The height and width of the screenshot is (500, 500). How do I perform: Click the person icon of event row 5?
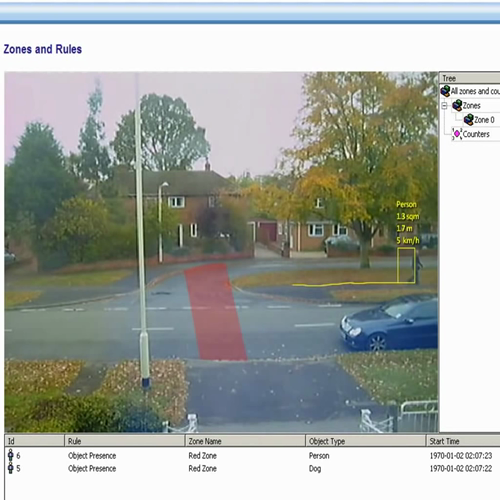click(11, 468)
